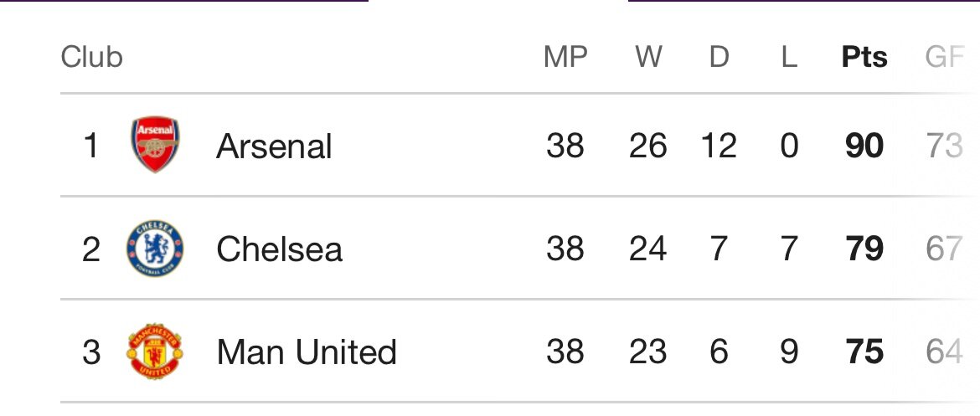Click Arsenal's 12 draws cell

click(x=718, y=146)
